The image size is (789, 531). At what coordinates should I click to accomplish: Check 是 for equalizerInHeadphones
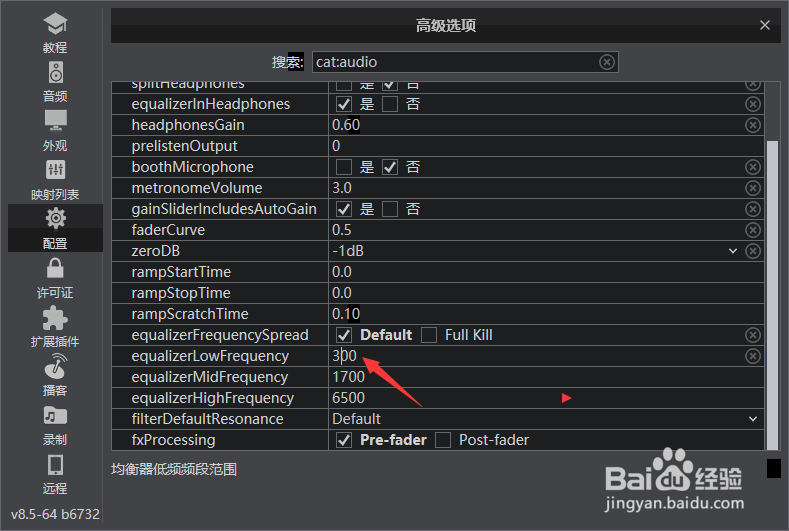344,104
